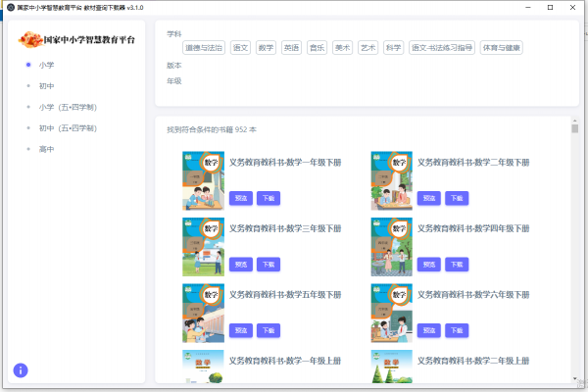Filter by subject 道德与法治

[x=204, y=48]
